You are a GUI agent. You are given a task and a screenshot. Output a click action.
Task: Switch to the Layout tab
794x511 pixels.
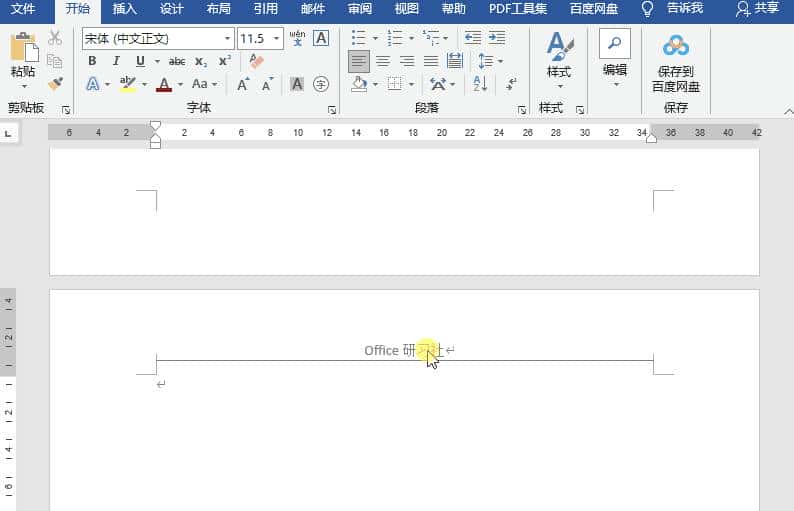(218, 9)
